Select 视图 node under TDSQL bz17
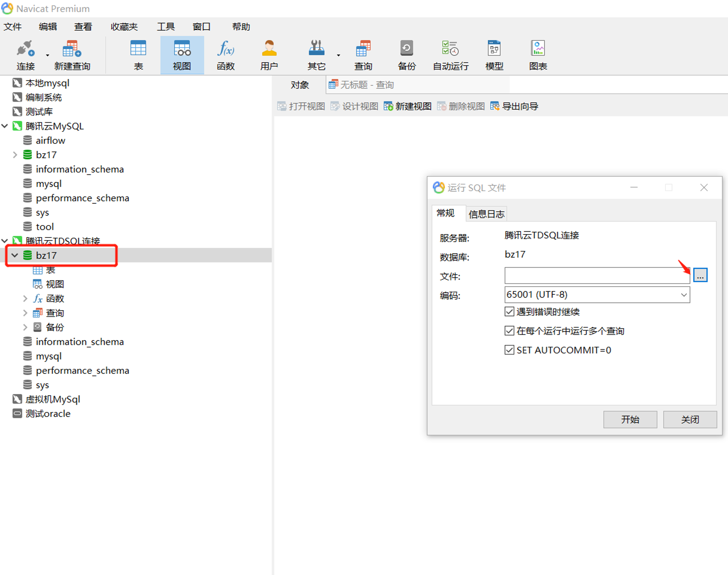728x575 pixels. point(55,284)
